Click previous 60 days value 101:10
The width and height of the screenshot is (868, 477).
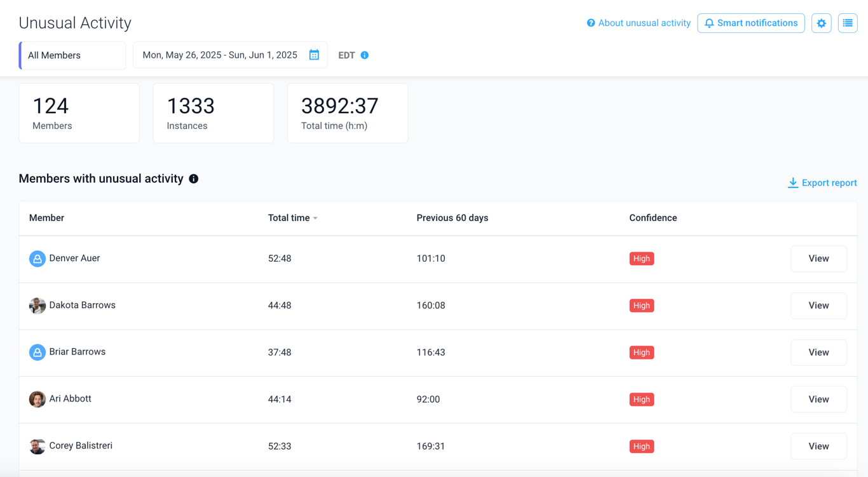point(431,259)
